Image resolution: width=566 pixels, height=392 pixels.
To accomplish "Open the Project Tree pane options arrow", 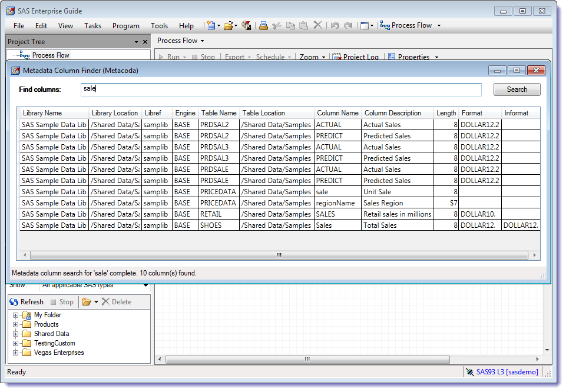I will tap(136, 42).
